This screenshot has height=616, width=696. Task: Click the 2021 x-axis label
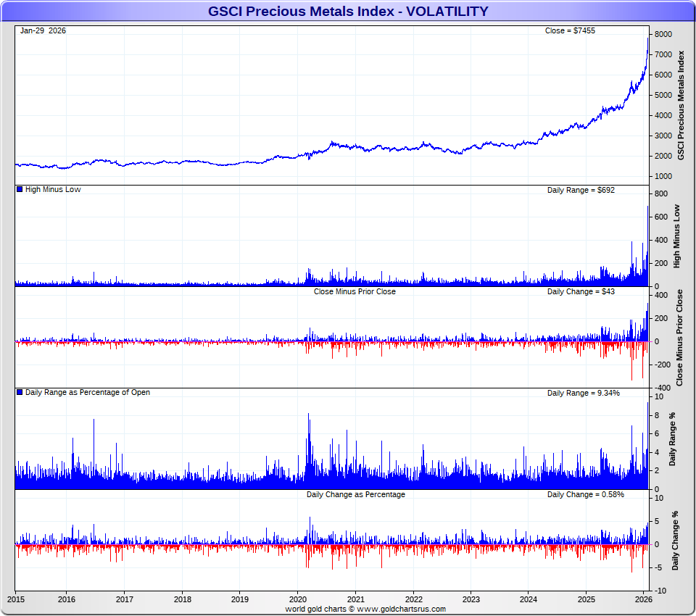tap(355, 599)
